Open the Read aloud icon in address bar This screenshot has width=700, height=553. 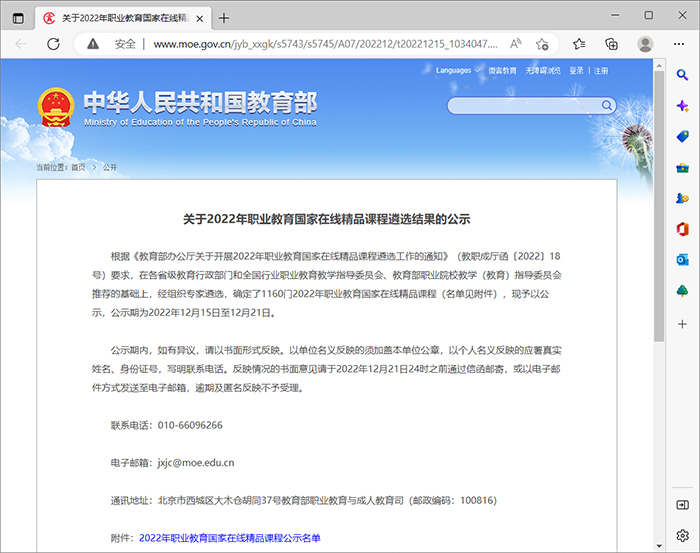coord(516,44)
